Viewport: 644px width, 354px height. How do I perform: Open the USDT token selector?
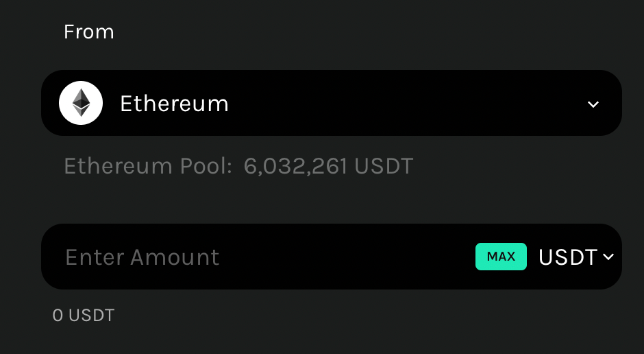(x=576, y=257)
